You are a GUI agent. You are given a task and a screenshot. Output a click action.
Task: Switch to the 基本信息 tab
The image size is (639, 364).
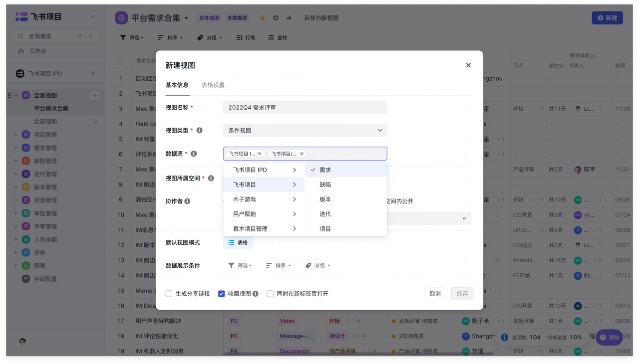[x=177, y=85]
